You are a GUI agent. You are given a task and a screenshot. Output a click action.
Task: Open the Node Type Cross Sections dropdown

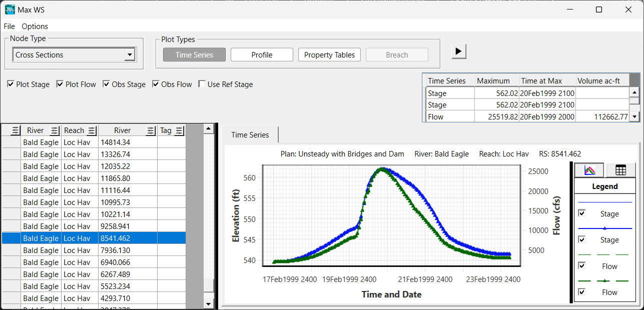[130, 55]
